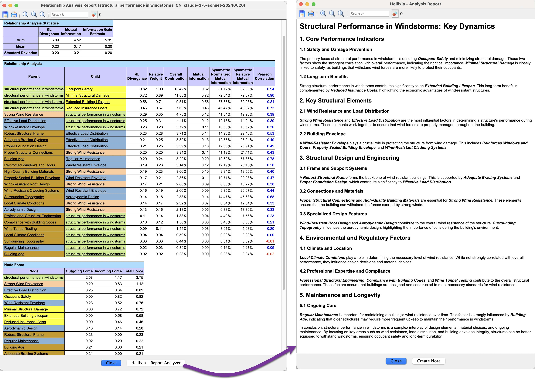535x392 pixels.
Task: Close the Hellixia analysis report
Action: (396, 361)
